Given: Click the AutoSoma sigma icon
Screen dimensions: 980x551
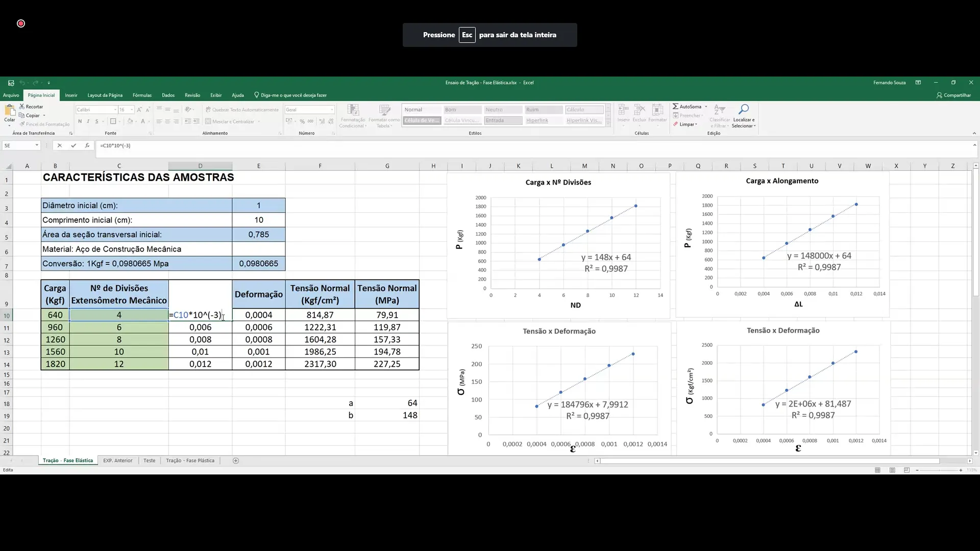Looking at the screenshot, I should coord(675,107).
